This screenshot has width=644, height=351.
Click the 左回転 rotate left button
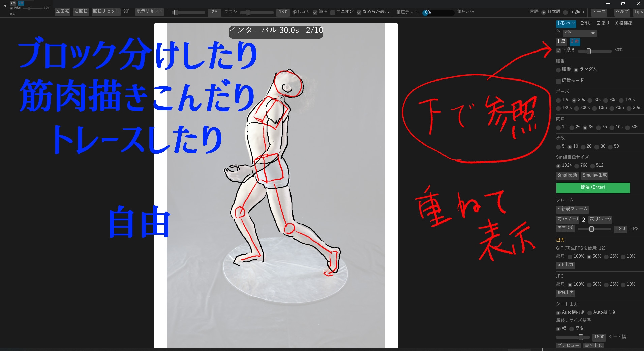click(62, 12)
